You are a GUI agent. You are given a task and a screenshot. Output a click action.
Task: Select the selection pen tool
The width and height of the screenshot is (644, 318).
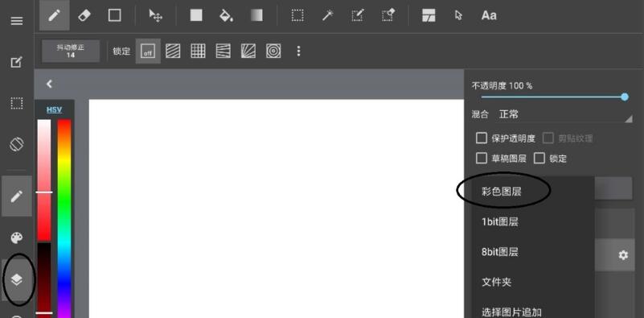[358, 15]
